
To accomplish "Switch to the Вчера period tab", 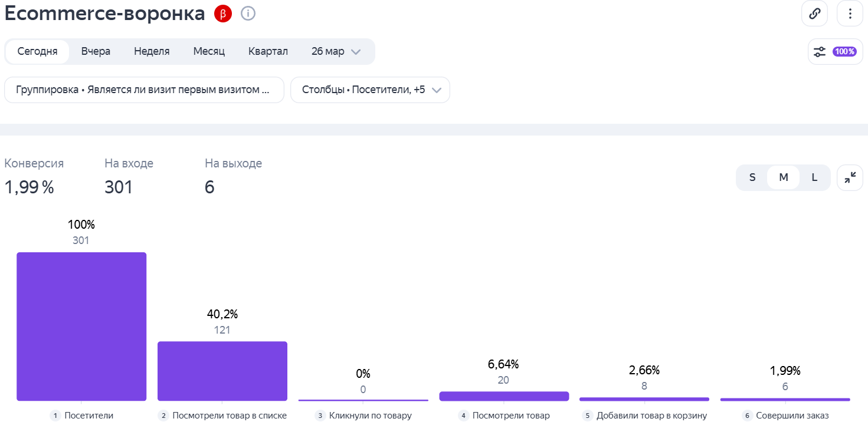I will (96, 51).
